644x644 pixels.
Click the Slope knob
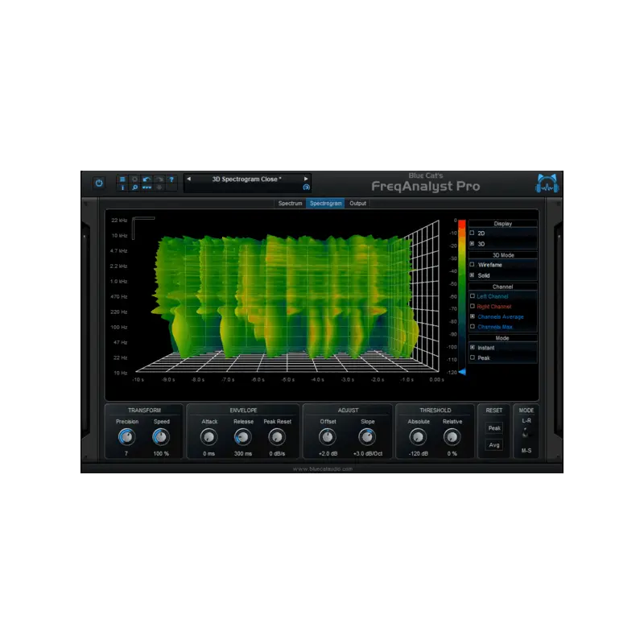click(367, 437)
